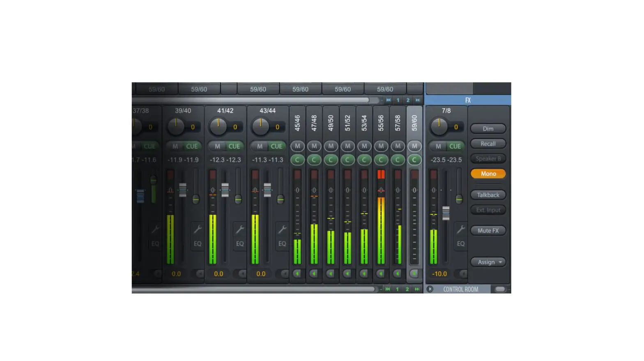The height and width of the screenshot is (361, 644).
Task: Toggle CUE on channel 39/40
Action: pyautogui.click(x=192, y=146)
